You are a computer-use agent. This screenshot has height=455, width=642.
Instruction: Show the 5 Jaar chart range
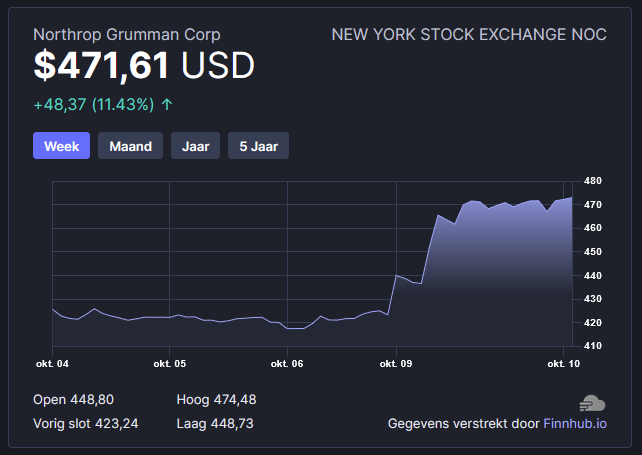tap(258, 145)
